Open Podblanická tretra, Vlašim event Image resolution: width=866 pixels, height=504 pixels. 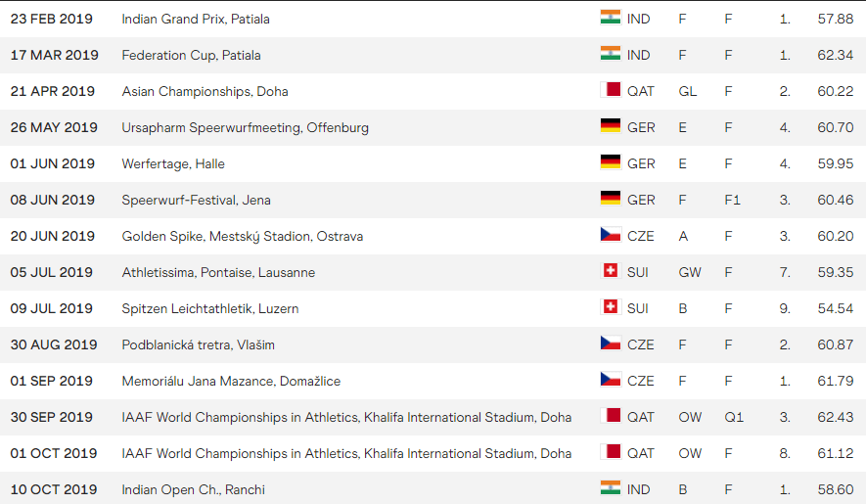(x=198, y=344)
